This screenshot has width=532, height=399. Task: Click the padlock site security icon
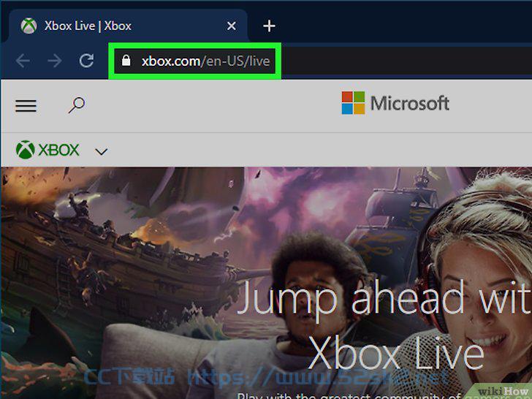pos(126,61)
